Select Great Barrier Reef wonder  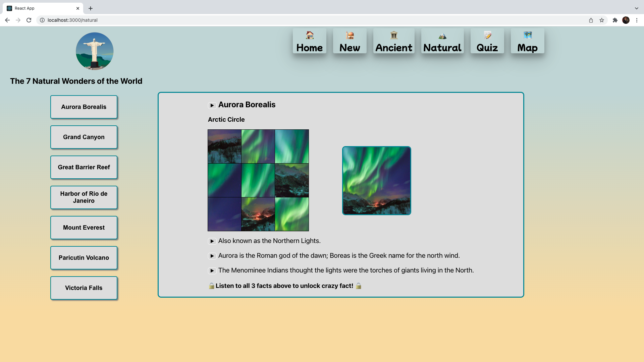coord(84,167)
